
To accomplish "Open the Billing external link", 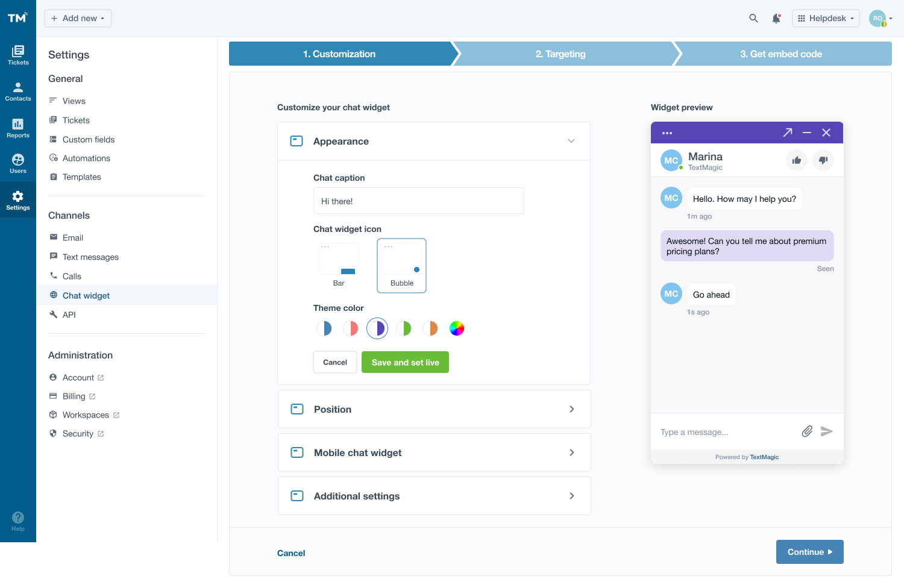I will tap(74, 396).
